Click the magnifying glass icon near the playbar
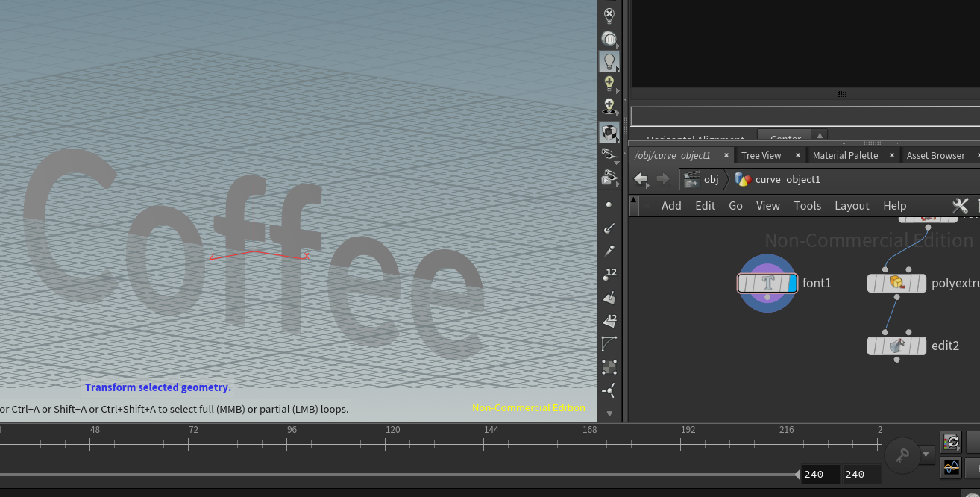980x497 pixels. tap(902, 454)
